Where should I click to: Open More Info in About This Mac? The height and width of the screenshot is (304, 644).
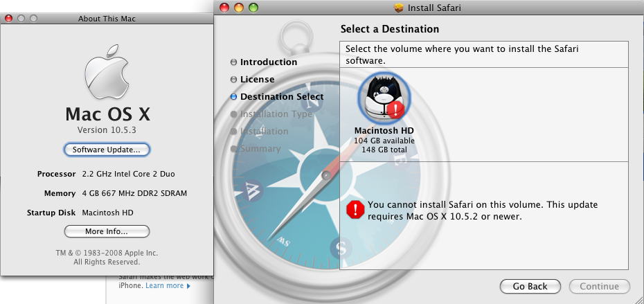pyautogui.click(x=107, y=231)
